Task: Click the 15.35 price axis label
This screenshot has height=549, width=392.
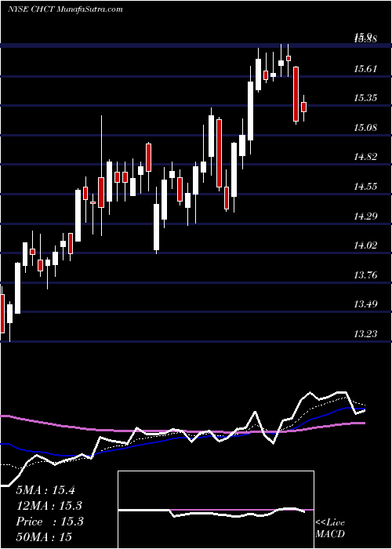Action: point(365,98)
